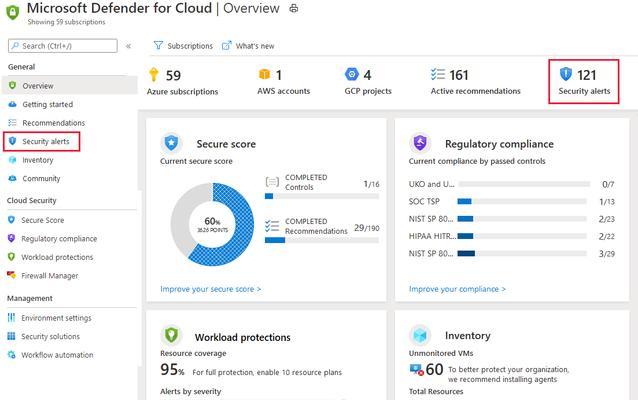Click the 121 Security alerts count
Image resolution: width=638 pixels, height=400 pixels.
[x=587, y=75]
